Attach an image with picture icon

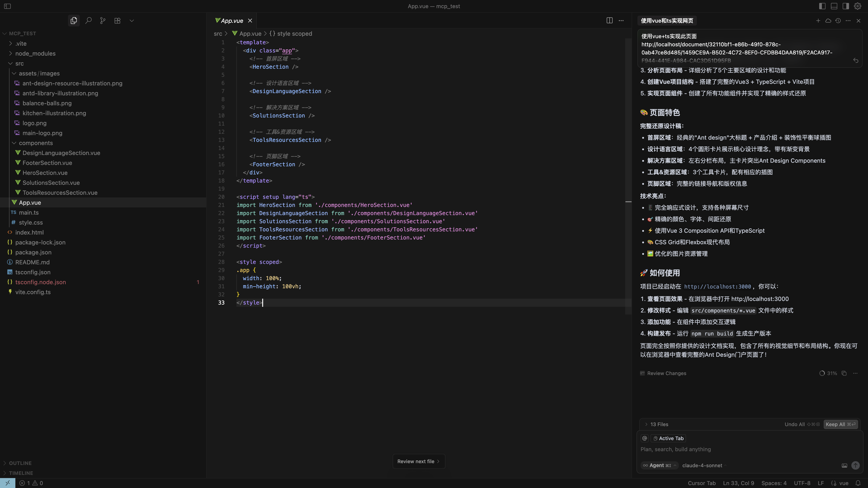point(844,465)
